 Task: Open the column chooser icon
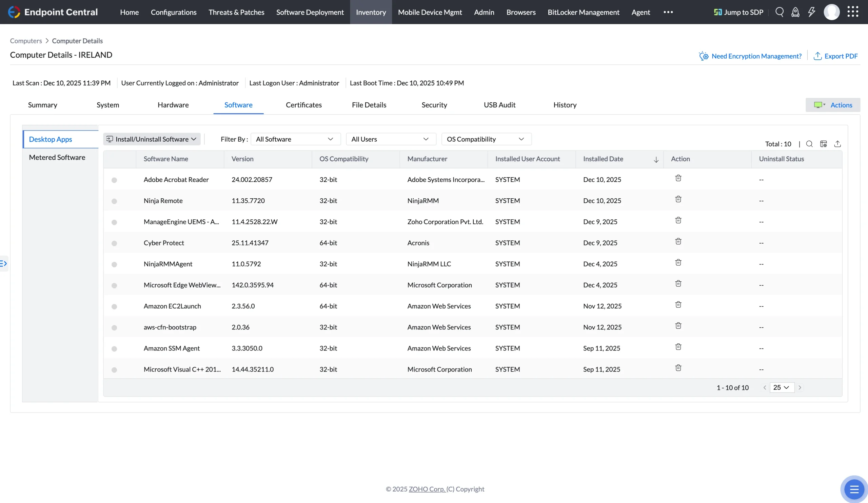tap(823, 144)
